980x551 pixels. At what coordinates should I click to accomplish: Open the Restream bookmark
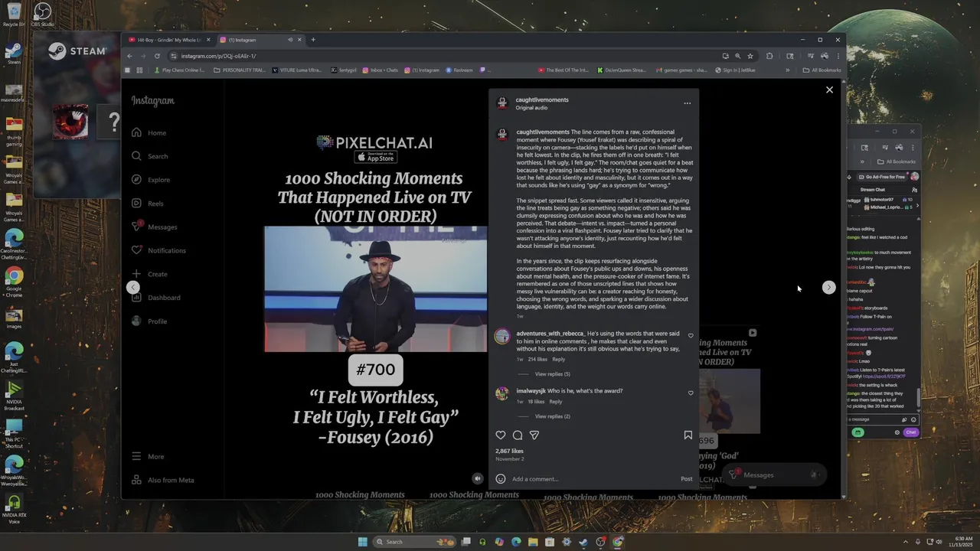tap(459, 70)
